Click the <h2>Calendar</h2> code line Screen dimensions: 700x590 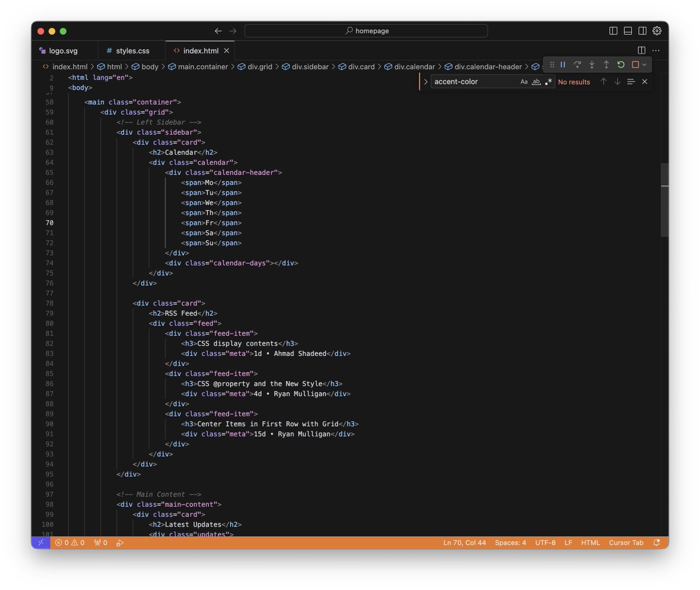click(x=183, y=152)
